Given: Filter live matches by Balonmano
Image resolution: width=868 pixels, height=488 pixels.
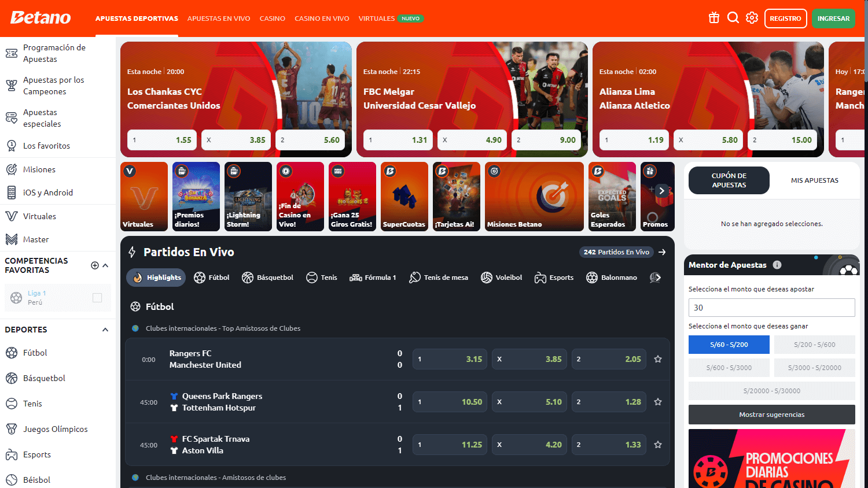Looking at the screenshot, I should (611, 278).
